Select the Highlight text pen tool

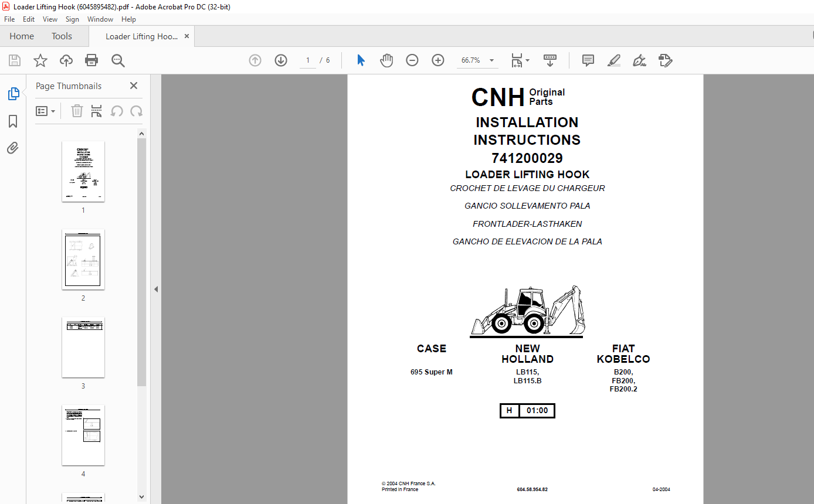click(x=614, y=60)
